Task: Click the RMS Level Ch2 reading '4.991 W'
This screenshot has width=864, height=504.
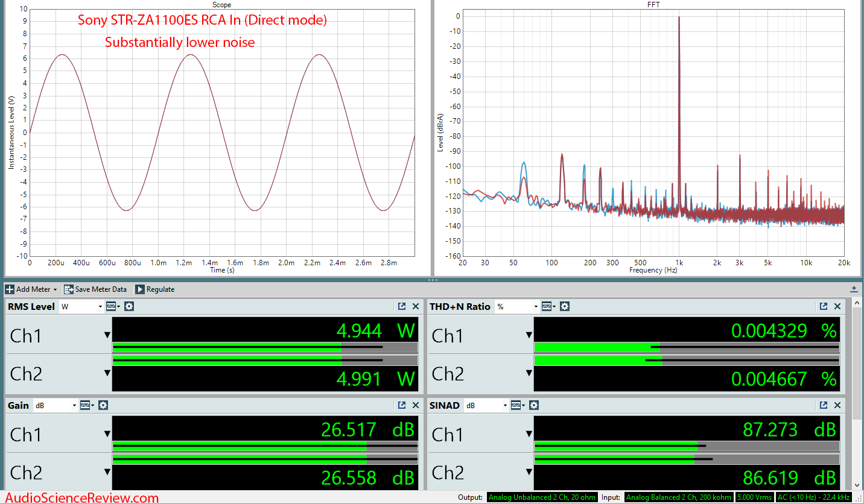Action: [375, 379]
